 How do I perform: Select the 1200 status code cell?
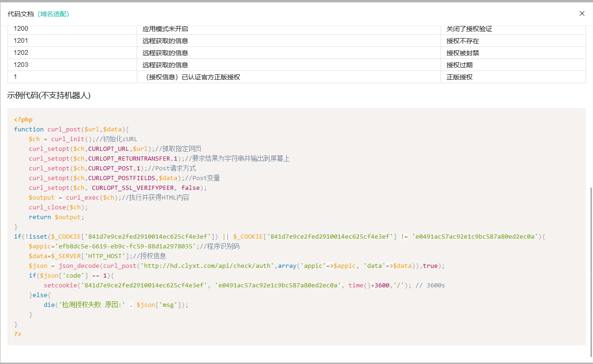[21, 29]
